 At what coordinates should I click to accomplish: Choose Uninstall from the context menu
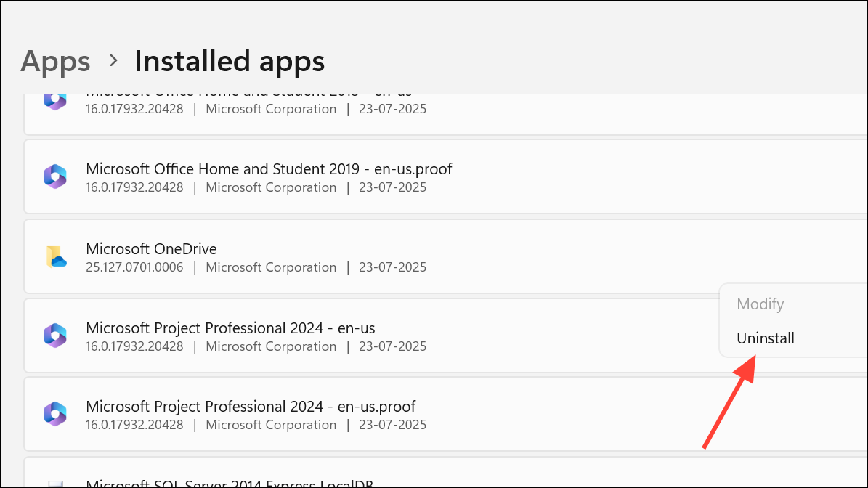click(766, 338)
